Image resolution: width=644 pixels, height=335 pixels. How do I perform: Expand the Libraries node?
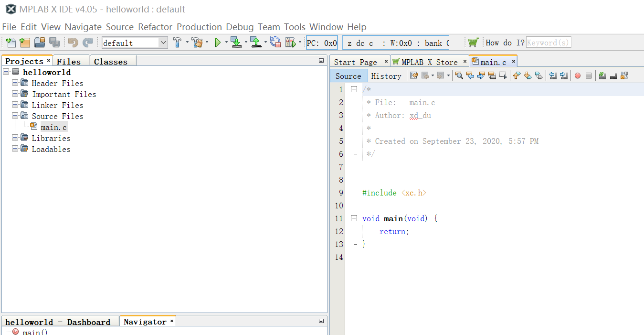pos(15,138)
